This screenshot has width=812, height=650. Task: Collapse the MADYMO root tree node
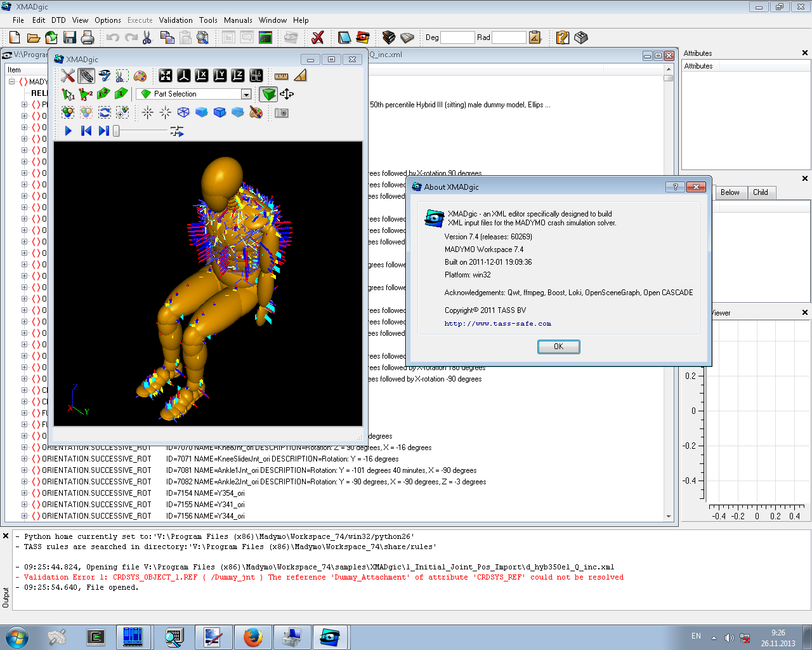[x=11, y=82]
